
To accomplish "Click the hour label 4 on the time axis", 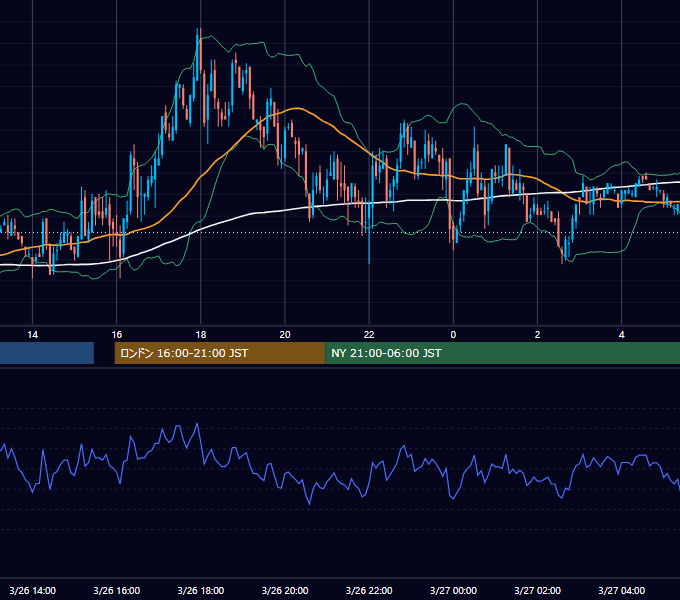I will tap(621, 335).
